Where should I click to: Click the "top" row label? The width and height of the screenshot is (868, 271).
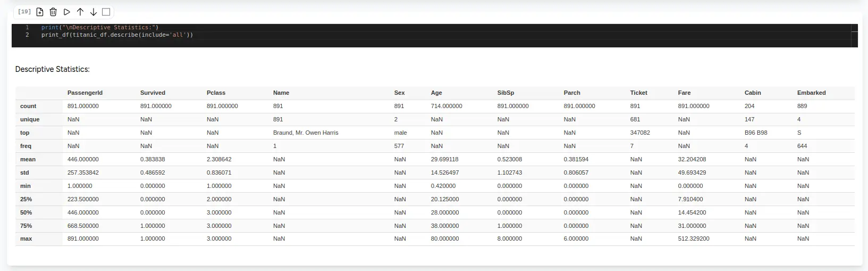pos(25,133)
